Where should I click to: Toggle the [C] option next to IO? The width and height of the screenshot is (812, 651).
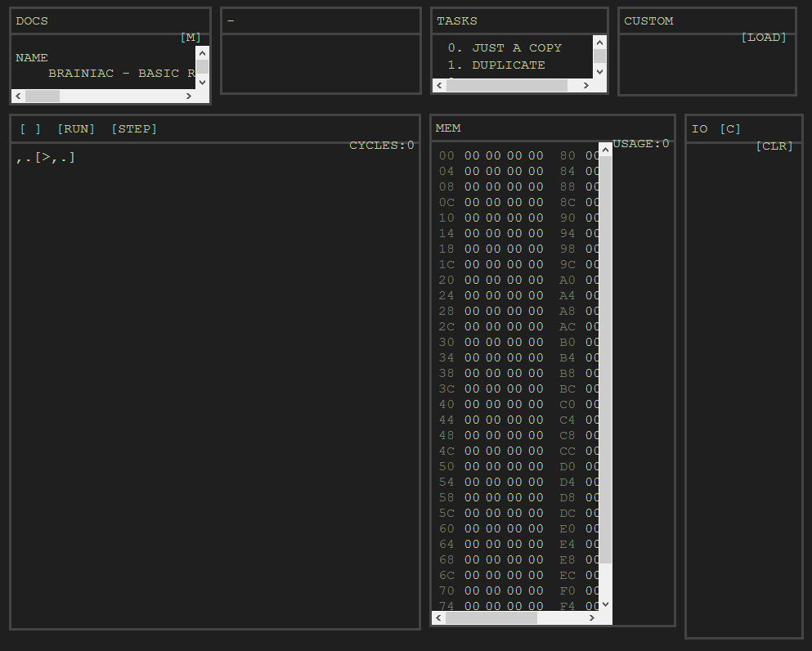730,129
